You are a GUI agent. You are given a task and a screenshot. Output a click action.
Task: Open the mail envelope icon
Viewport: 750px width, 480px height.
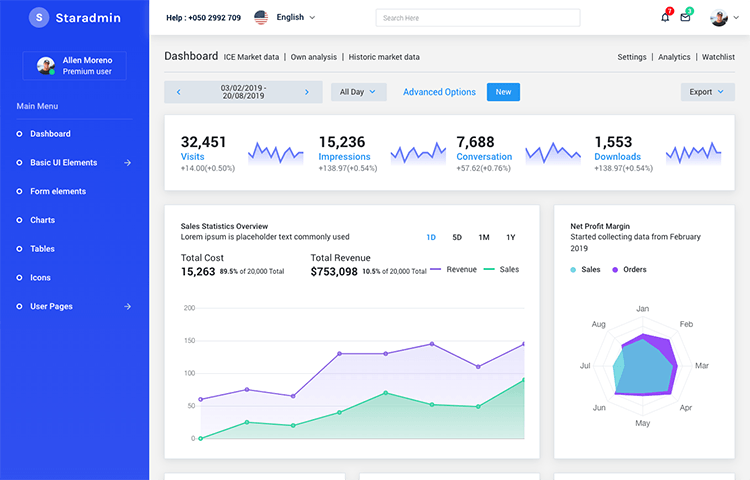pyautogui.click(x=685, y=18)
